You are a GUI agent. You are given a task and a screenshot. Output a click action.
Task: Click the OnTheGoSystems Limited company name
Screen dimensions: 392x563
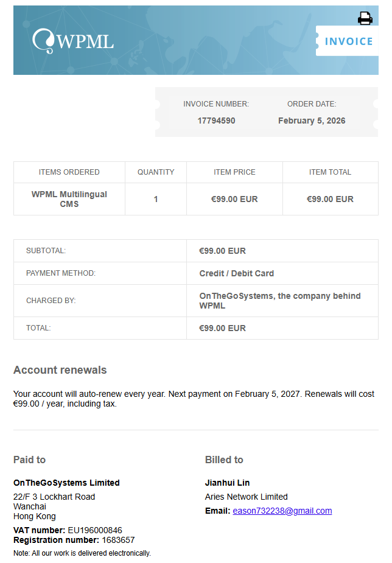point(66,483)
